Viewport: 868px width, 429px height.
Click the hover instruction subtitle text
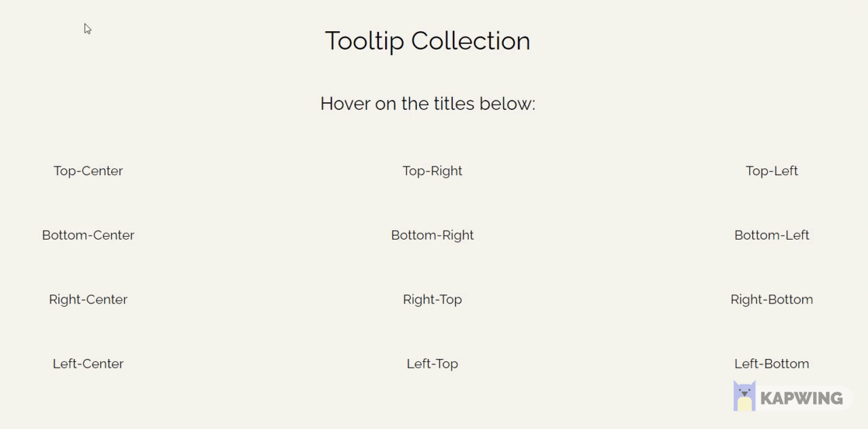[x=427, y=103]
